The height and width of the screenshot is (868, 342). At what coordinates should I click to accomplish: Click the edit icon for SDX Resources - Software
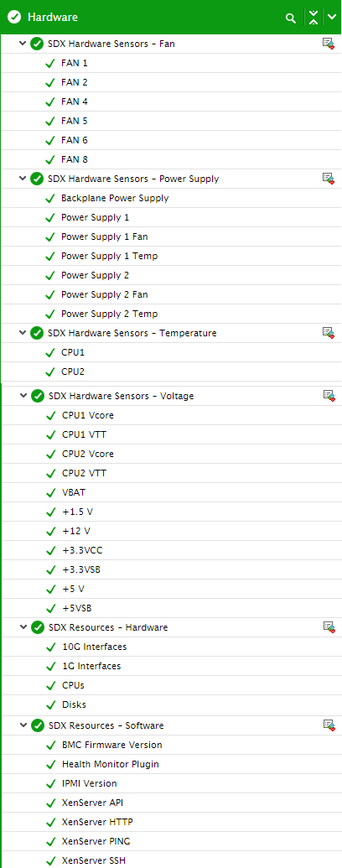pos(329,725)
